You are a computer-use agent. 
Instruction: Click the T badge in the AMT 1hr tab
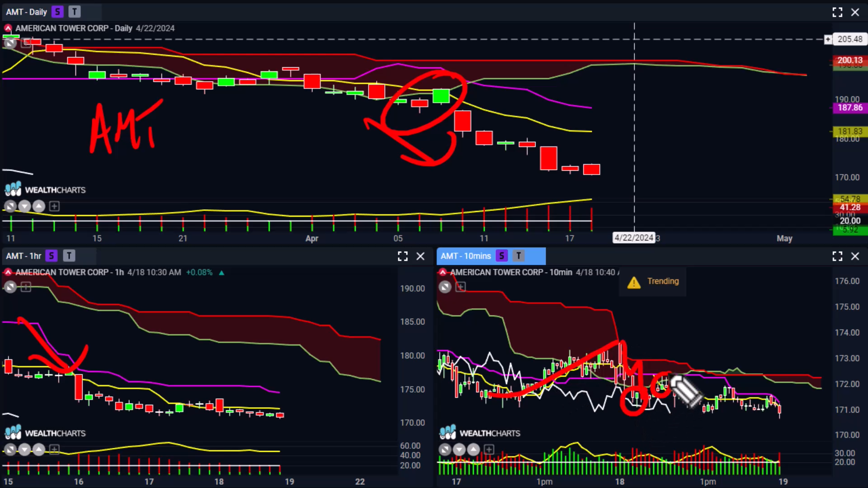69,256
